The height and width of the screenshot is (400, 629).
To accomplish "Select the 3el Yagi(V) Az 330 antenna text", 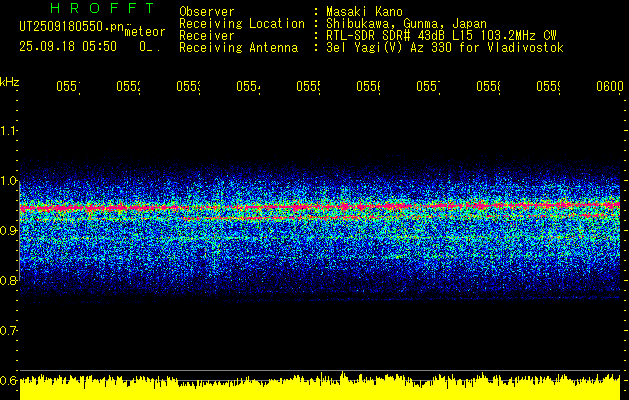I will (x=445, y=48).
